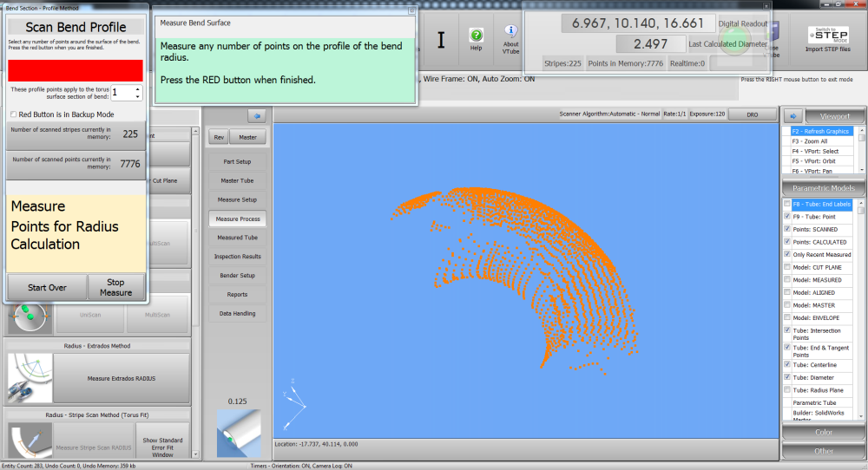Increment the torus surface section bend stepper
Viewport: 868px width, 470px height.
coord(137,88)
